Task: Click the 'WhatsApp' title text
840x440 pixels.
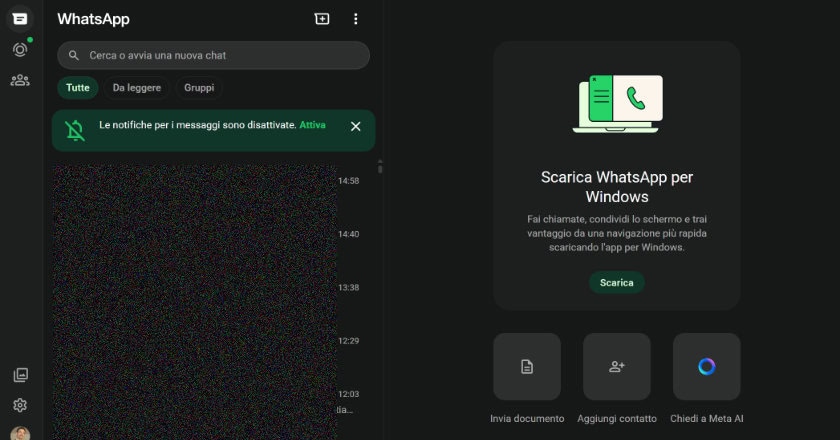Action: (94, 19)
